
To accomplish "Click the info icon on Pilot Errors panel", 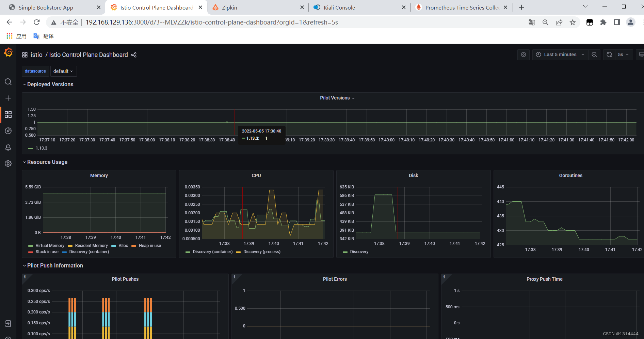I will click(x=235, y=277).
